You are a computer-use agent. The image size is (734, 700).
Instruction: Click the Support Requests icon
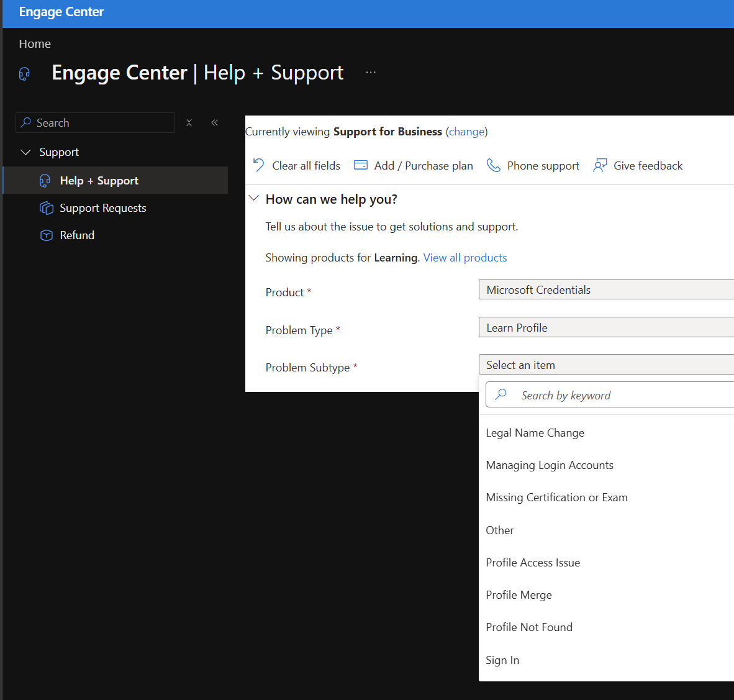click(47, 208)
